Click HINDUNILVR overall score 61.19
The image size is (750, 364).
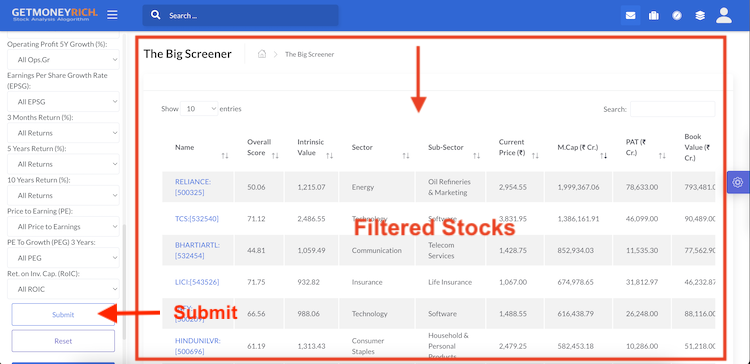256,346
